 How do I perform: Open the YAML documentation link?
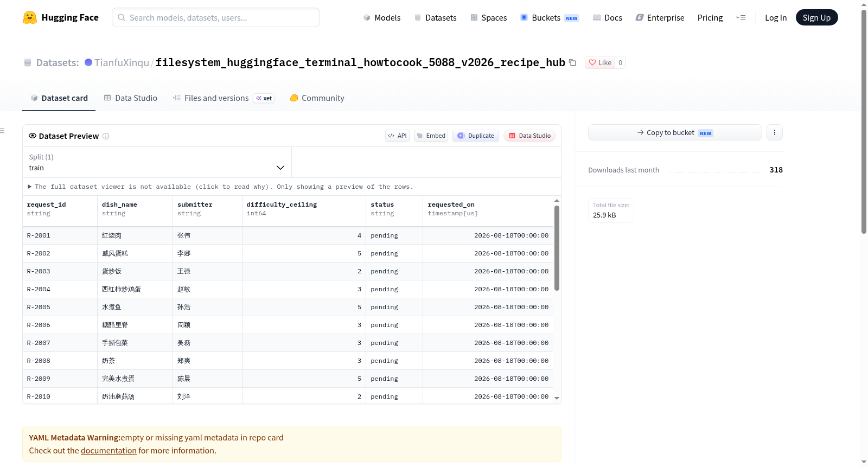click(x=108, y=451)
